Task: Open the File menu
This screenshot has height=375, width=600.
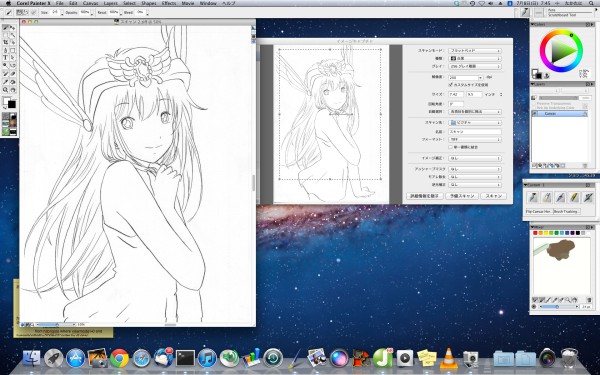Action: (59, 3)
